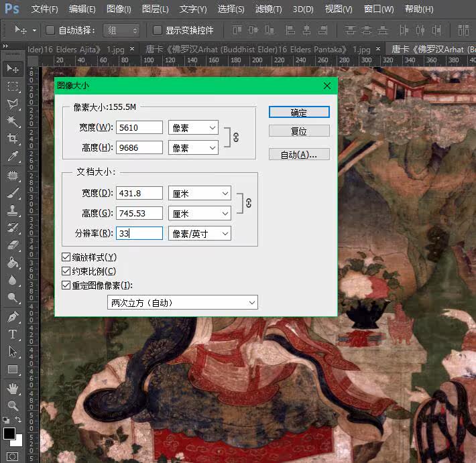Viewport: 476px width, 463px height.
Task: Select the Polygonal Lasso tool
Action: (x=13, y=104)
